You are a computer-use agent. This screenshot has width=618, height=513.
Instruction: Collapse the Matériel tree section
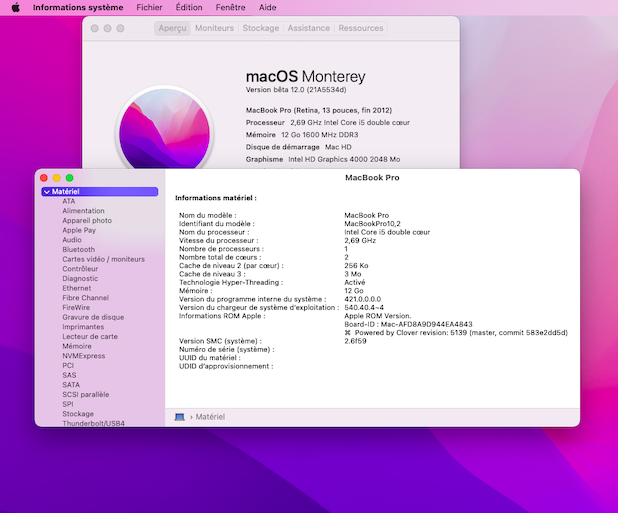(x=47, y=192)
